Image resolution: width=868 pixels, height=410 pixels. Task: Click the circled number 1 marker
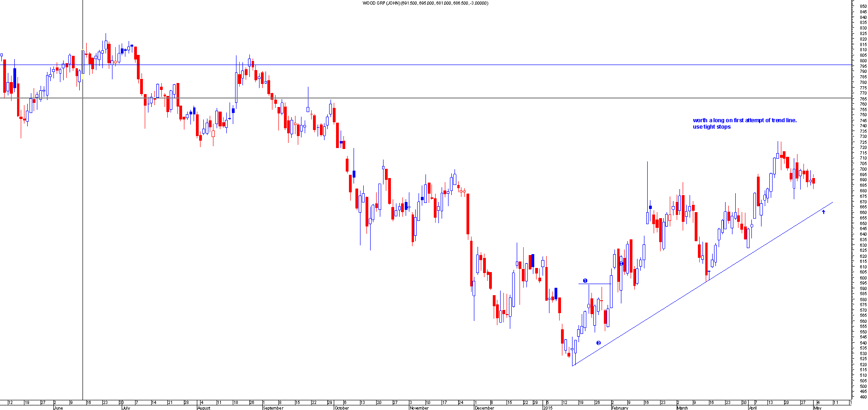pos(585,280)
